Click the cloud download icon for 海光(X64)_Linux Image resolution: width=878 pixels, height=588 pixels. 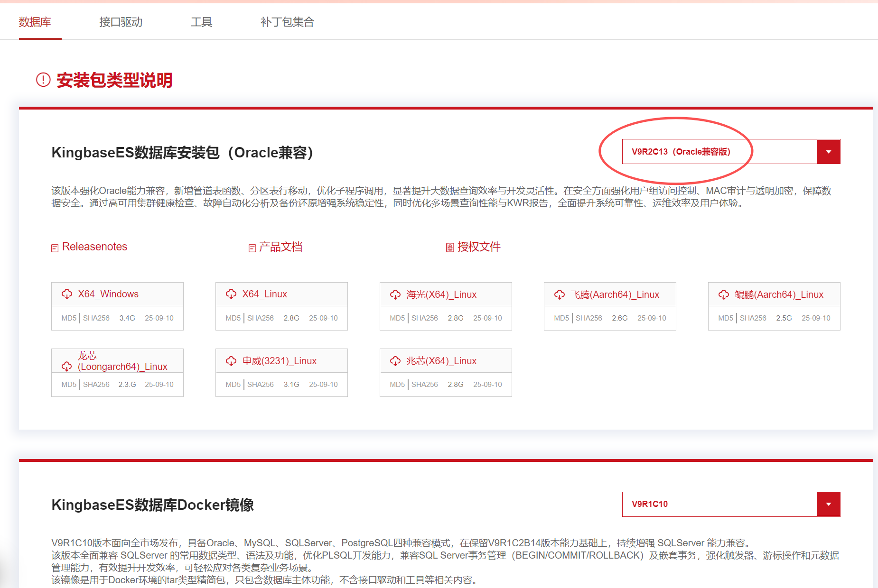click(x=395, y=294)
